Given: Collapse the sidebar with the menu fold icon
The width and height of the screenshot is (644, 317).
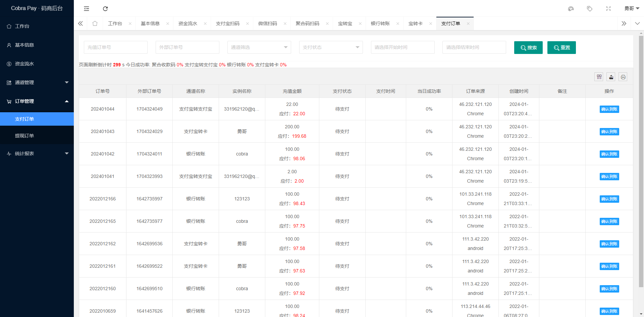Looking at the screenshot, I should [87, 9].
